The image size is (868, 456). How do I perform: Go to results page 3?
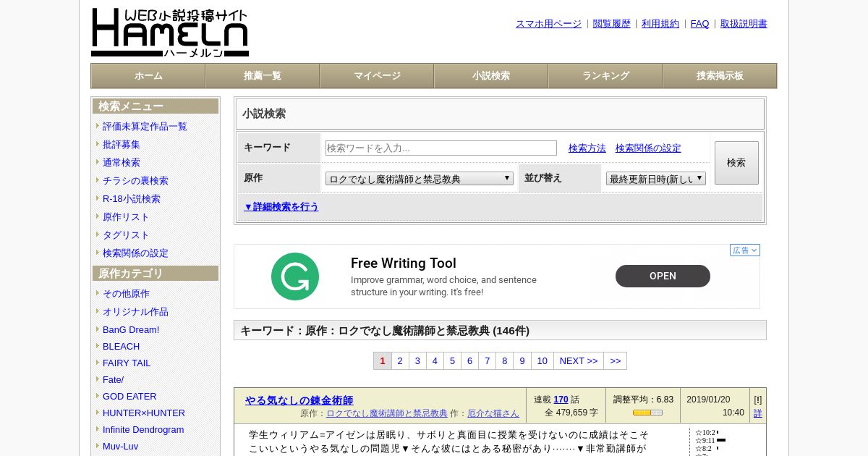point(417,360)
